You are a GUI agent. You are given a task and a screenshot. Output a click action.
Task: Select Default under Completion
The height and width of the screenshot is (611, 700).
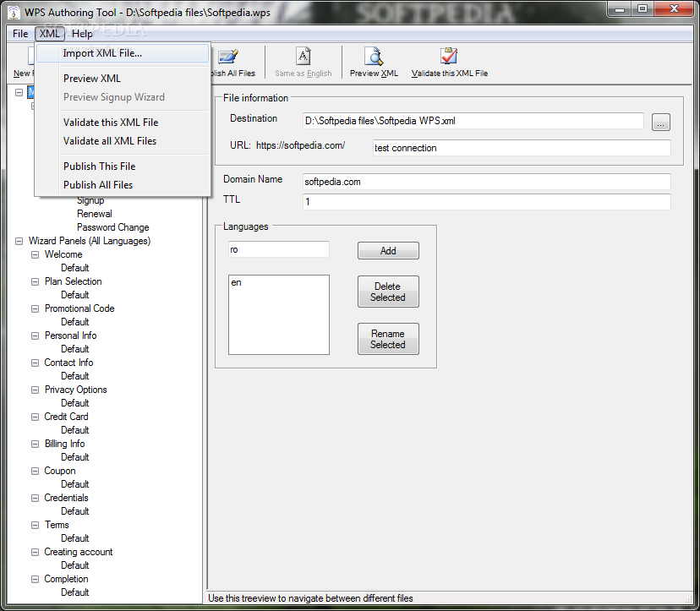pyautogui.click(x=75, y=592)
